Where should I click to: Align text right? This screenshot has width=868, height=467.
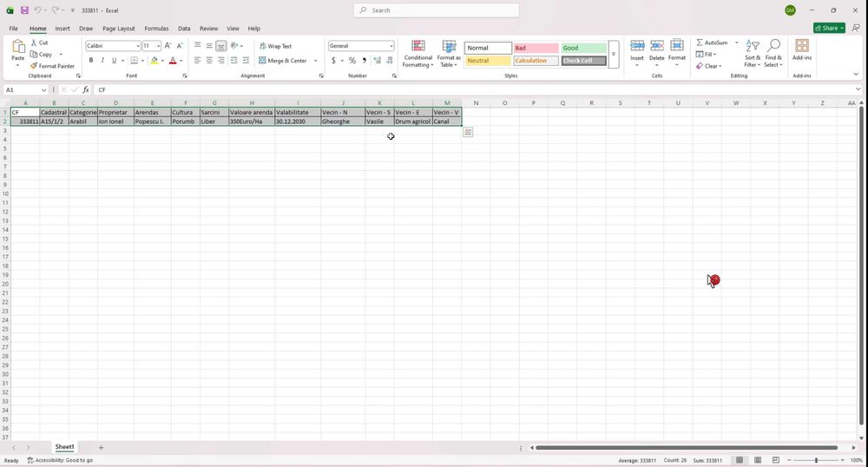pos(220,60)
